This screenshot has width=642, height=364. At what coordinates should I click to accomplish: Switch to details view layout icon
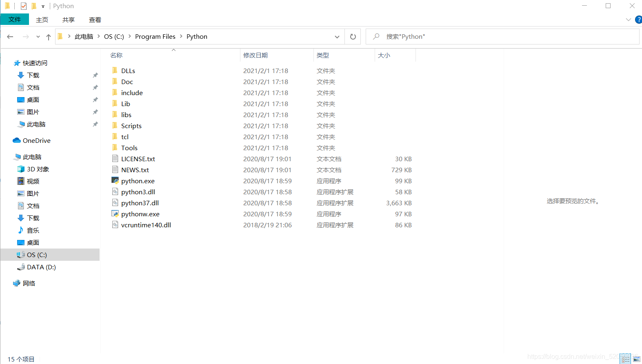coord(626,359)
